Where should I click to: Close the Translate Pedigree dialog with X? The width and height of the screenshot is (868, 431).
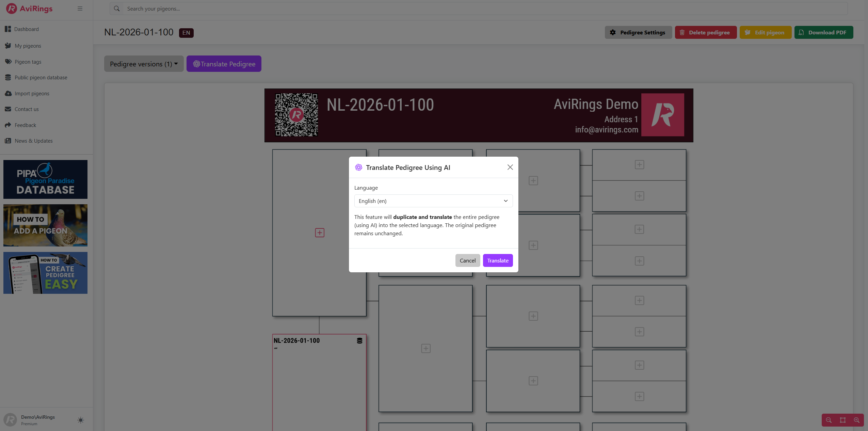pos(510,167)
